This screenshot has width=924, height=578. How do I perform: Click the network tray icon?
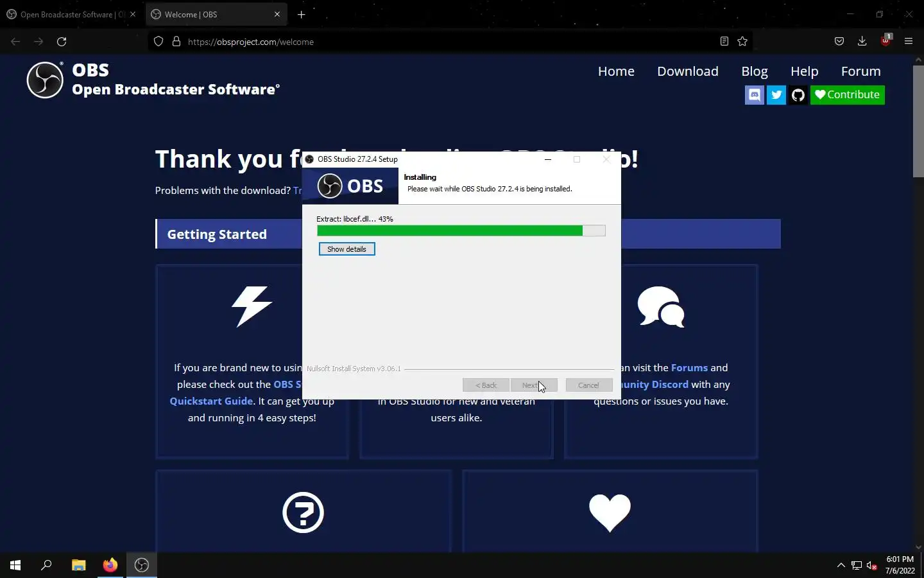click(x=857, y=565)
